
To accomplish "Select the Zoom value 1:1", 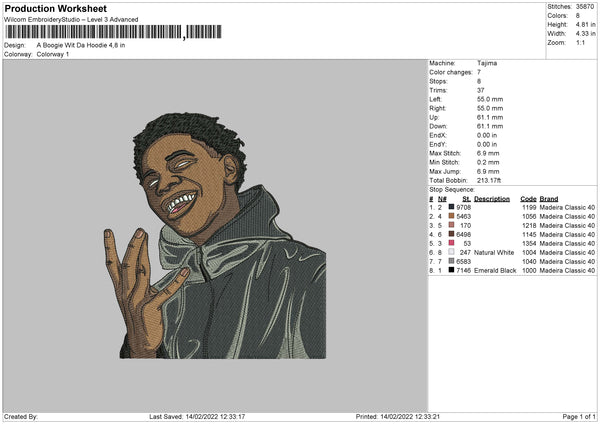I will click(580, 43).
